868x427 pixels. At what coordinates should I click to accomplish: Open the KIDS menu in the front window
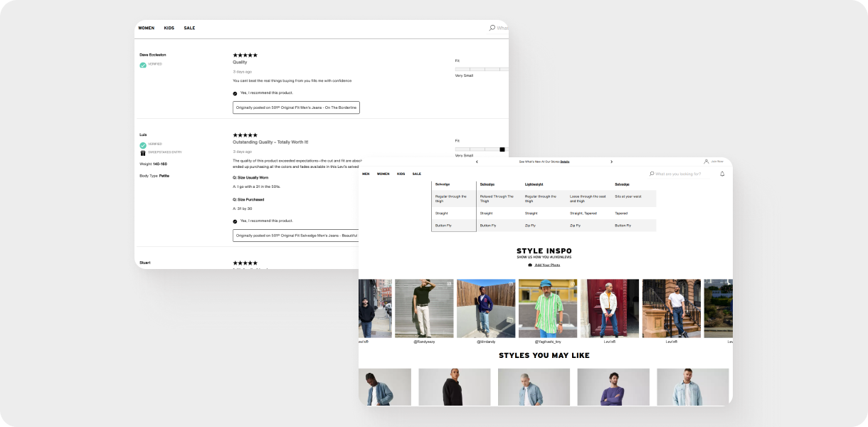[x=401, y=174]
